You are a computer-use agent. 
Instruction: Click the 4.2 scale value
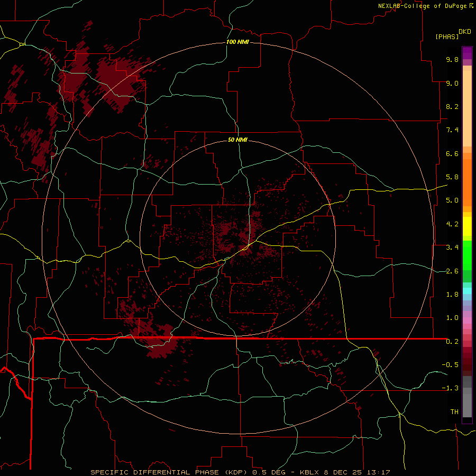pyautogui.click(x=452, y=224)
